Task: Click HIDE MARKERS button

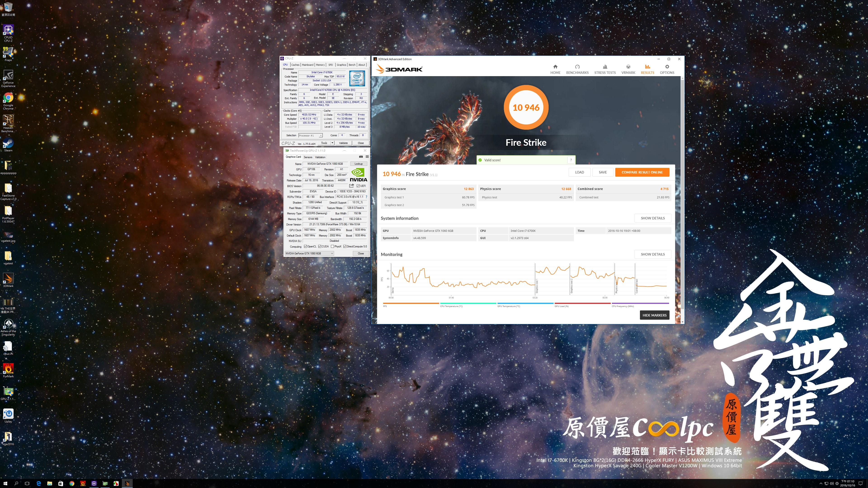Action: (x=654, y=315)
